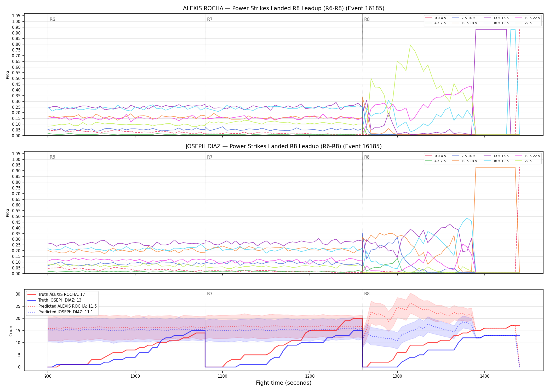The height and width of the screenshot is (392, 549).
Task: Click the 1.05 tick on Rocha chart axis
Action: tap(16, 16)
